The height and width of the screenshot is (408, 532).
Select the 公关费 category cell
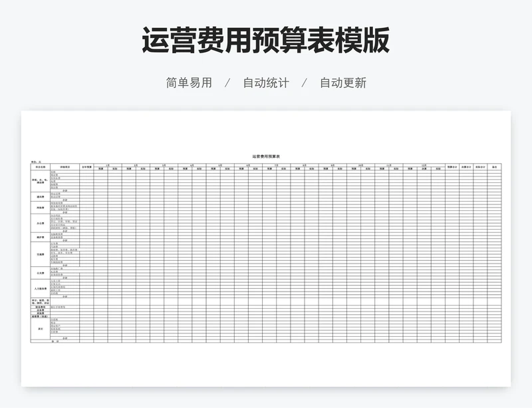pos(41,273)
